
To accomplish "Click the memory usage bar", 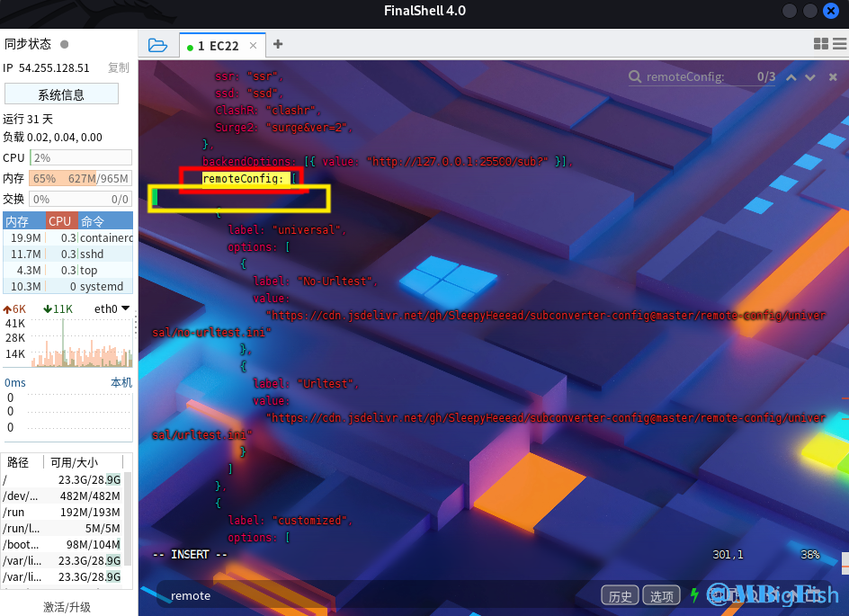I will (81, 178).
